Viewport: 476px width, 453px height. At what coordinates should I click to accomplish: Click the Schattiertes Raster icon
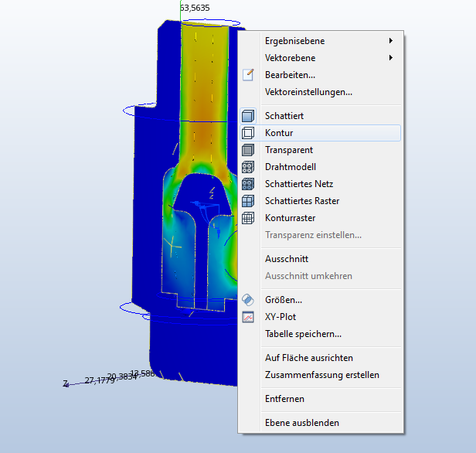point(248,201)
